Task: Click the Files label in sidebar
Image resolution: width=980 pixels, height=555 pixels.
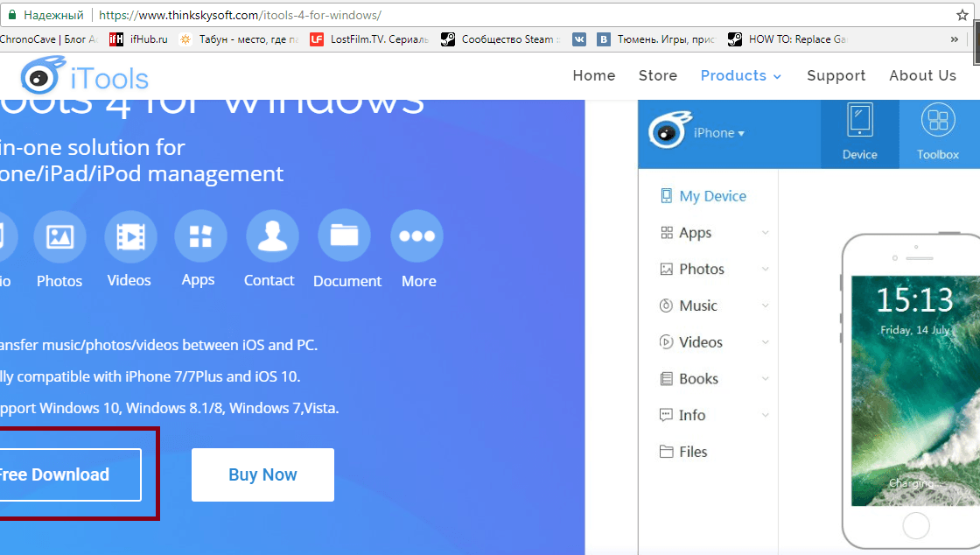Action: point(693,452)
